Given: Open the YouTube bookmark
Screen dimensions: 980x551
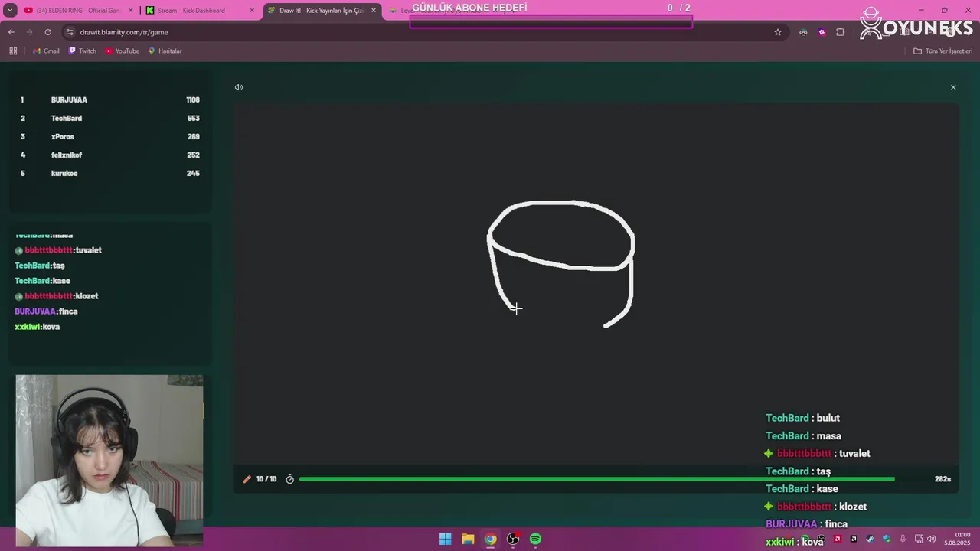Looking at the screenshot, I should point(122,51).
